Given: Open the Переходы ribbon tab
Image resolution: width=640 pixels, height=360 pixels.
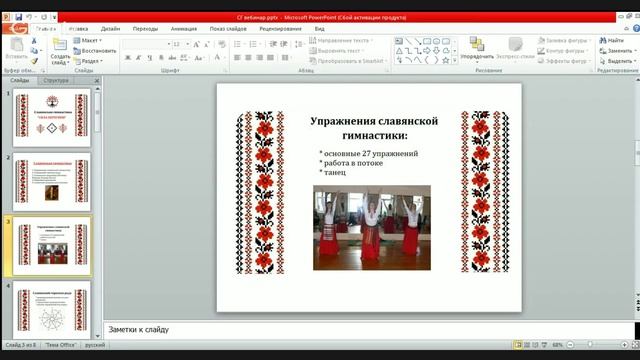Looking at the screenshot, I should pyautogui.click(x=145, y=29).
